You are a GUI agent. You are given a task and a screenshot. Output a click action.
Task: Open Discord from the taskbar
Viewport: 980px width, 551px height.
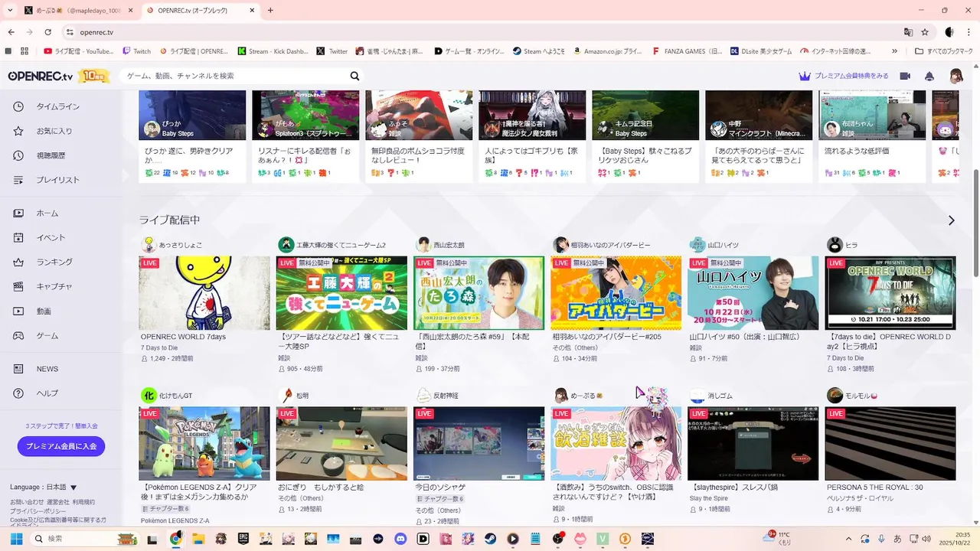pyautogui.click(x=400, y=539)
